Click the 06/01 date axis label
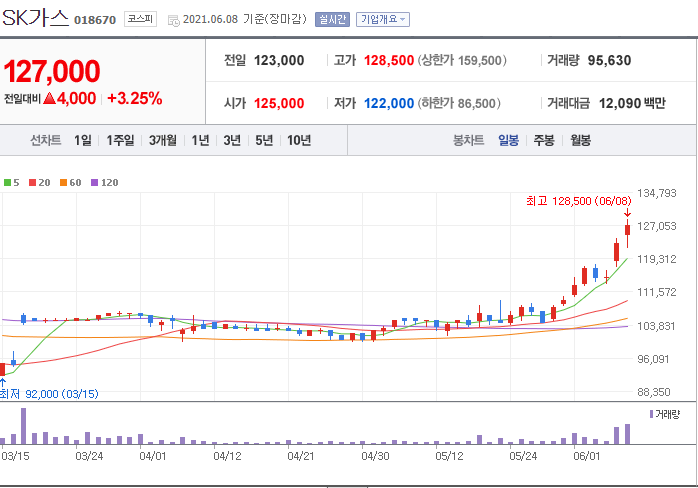698x488 pixels. (x=587, y=456)
